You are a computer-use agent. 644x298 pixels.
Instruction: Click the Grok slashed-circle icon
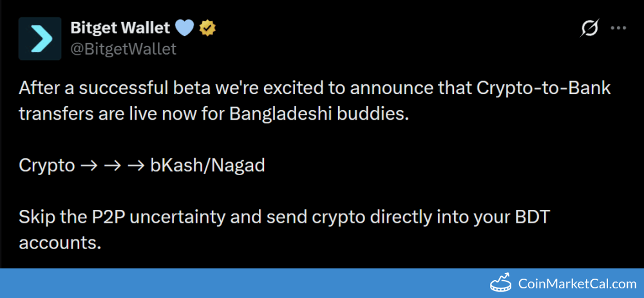pos(589,28)
